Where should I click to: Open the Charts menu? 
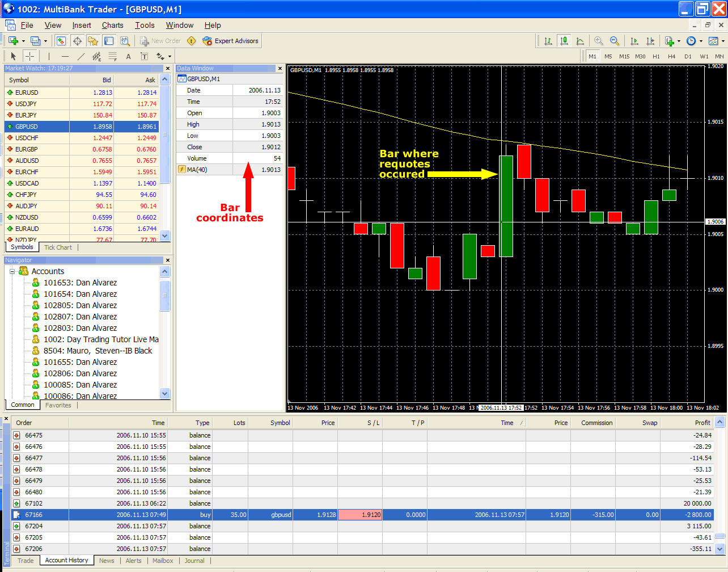pyautogui.click(x=112, y=25)
